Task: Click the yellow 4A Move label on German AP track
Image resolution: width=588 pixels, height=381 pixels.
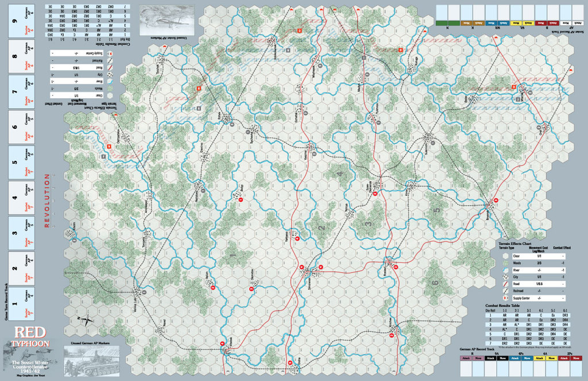Action: [x=552, y=358]
